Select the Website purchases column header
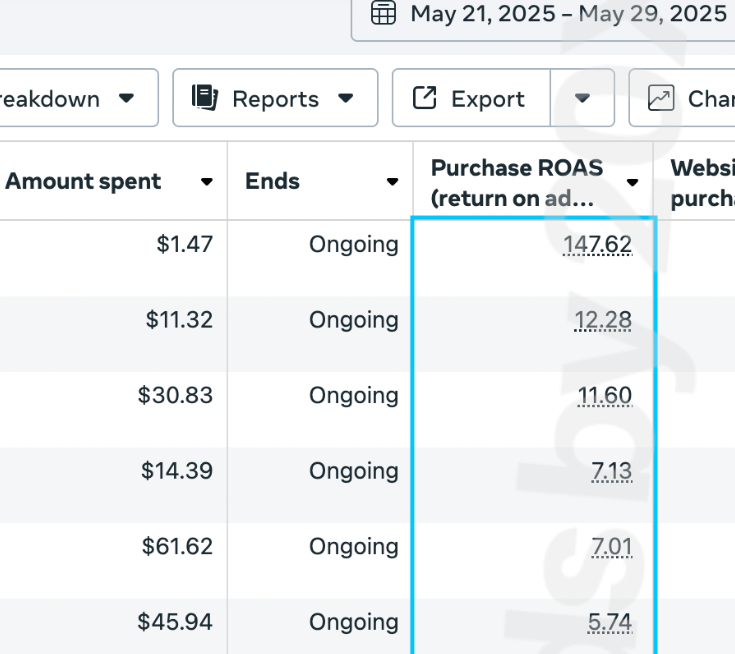The height and width of the screenshot is (654, 735). 702,182
